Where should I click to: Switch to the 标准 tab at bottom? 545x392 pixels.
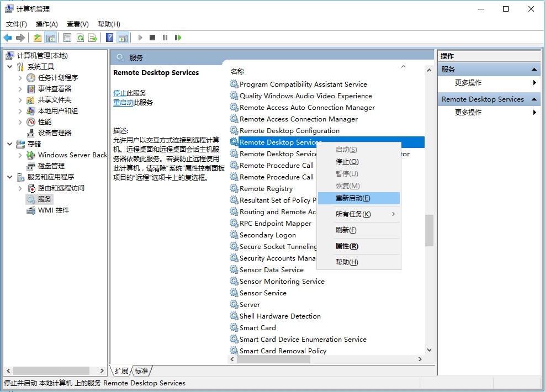click(x=142, y=370)
